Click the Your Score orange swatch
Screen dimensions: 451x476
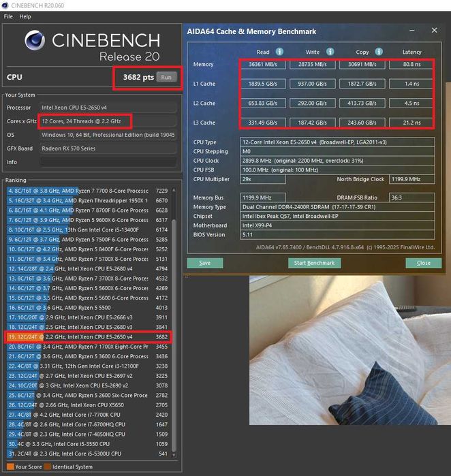(x=10, y=466)
